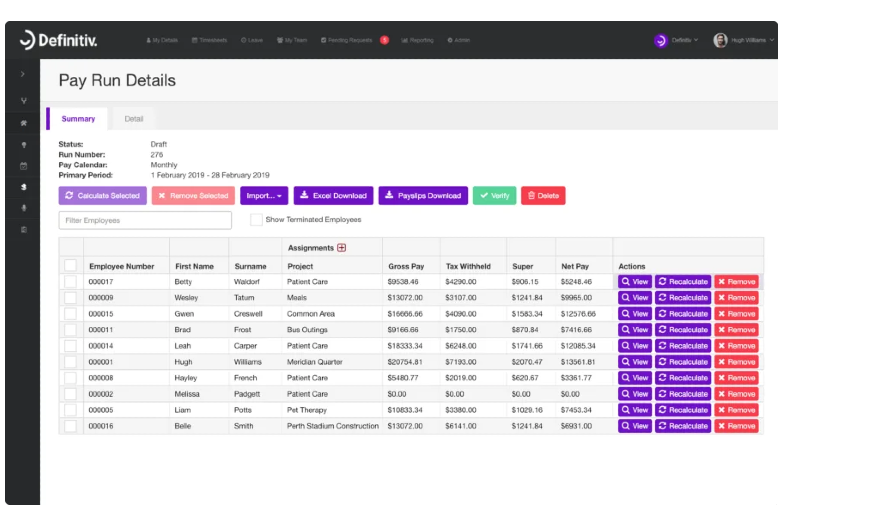Open the Import dropdown button

264,195
